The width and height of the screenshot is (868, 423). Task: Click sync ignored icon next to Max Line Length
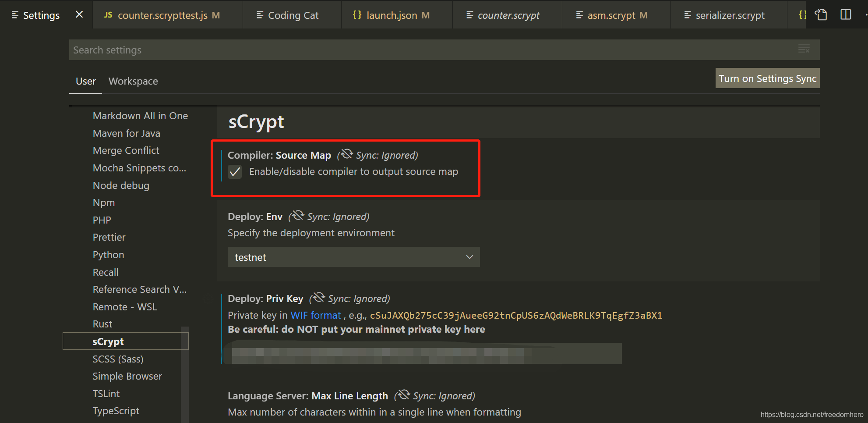403,395
